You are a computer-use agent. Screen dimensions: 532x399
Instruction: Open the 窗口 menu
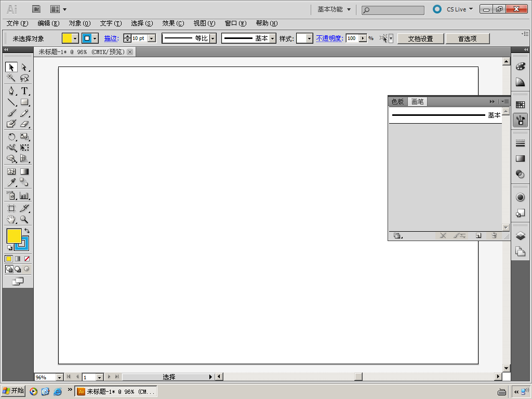pyautogui.click(x=235, y=23)
